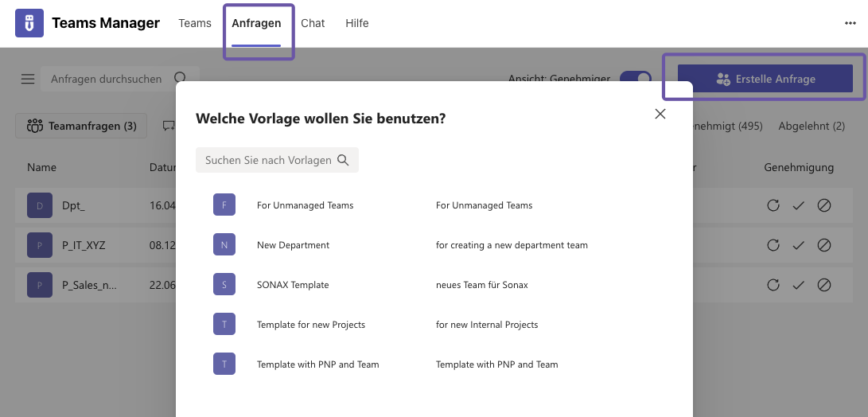This screenshot has width=868, height=417.
Task: Click the Teams Manager app logo icon
Action: coord(29,23)
